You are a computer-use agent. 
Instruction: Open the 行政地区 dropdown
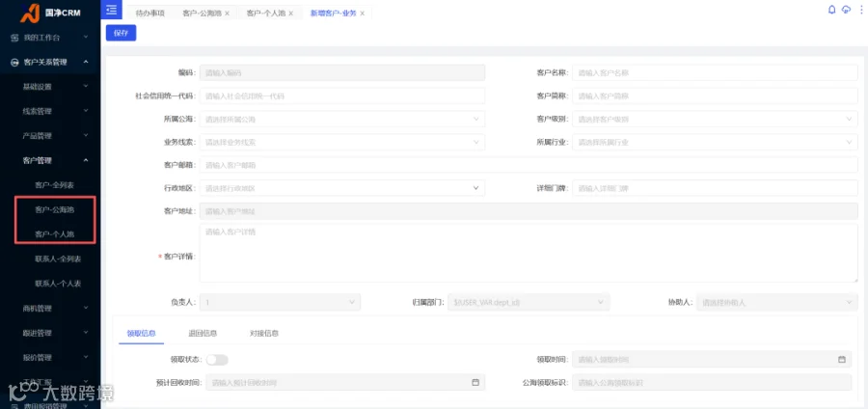342,188
